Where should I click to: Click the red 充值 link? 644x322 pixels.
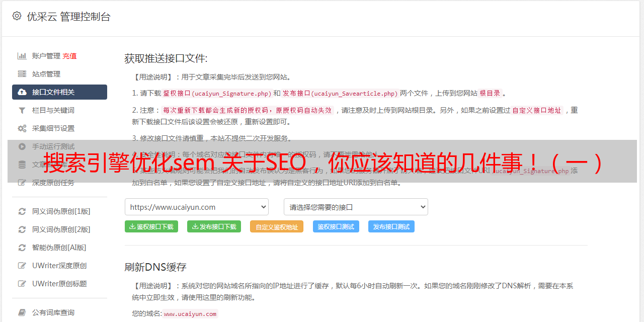(69, 56)
